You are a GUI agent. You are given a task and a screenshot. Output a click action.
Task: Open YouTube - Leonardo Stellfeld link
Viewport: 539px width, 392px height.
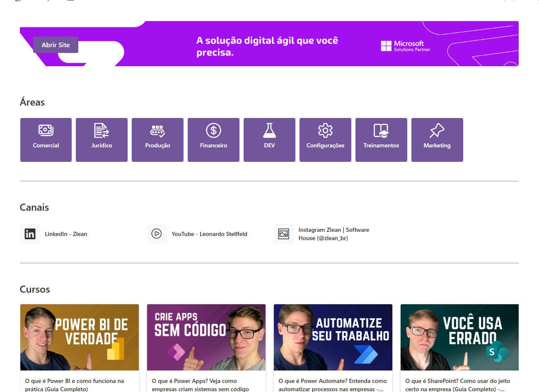(x=209, y=234)
